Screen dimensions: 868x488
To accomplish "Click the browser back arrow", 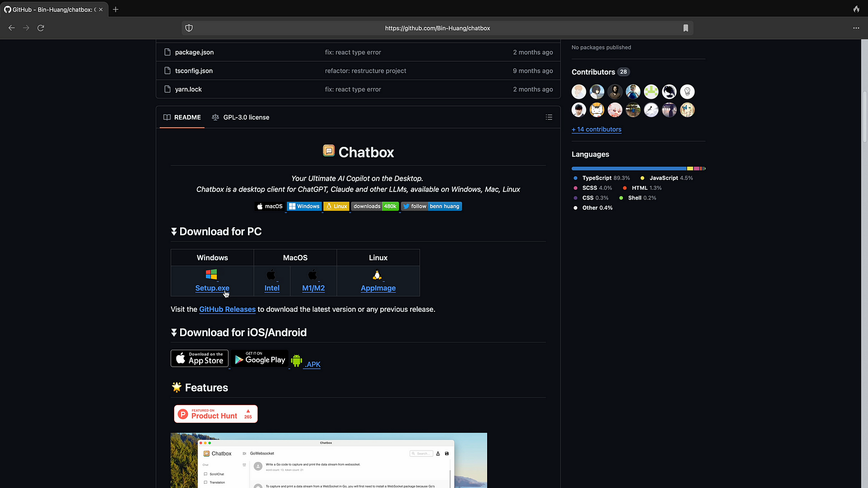I will (11, 28).
